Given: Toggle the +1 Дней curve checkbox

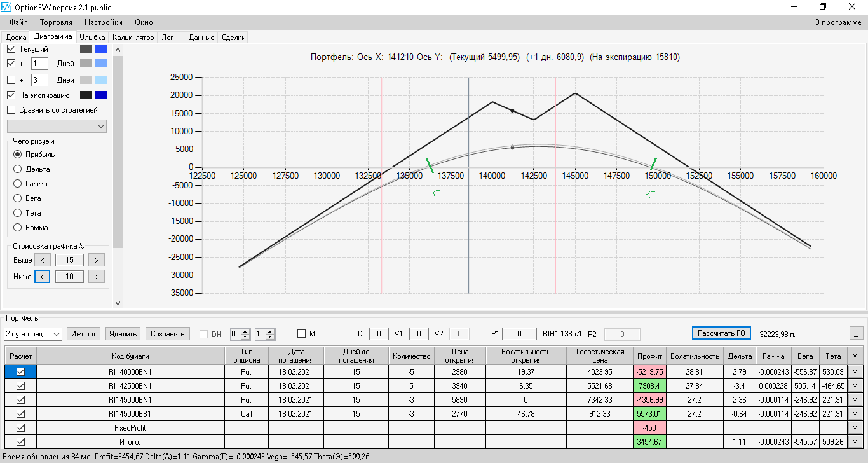Looking at the screenshot, I should pyautogui.click(x=11, y=64).
